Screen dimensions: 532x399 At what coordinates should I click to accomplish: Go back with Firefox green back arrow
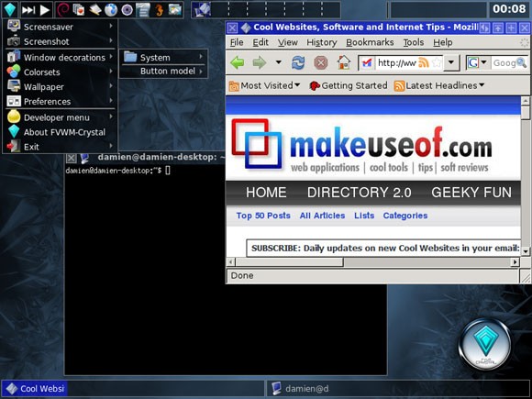(x=238, y=62)
